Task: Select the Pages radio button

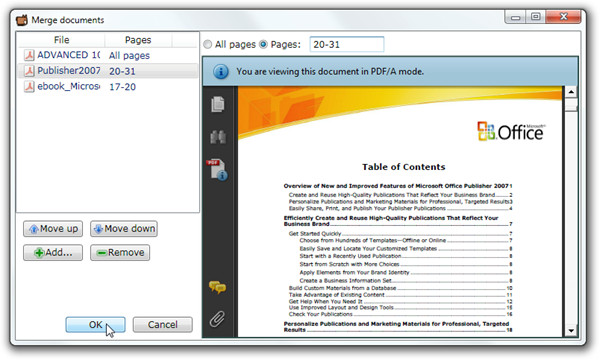Action: [x=263, y=44]
